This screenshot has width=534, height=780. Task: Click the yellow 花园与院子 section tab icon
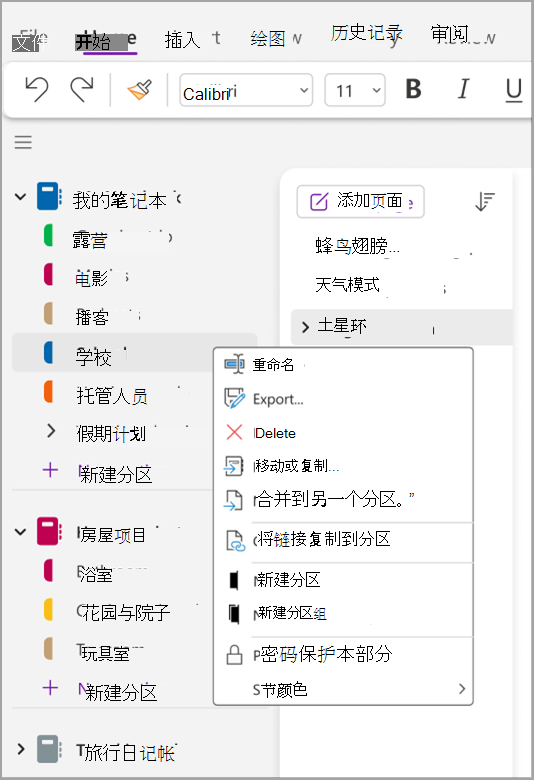48,609
